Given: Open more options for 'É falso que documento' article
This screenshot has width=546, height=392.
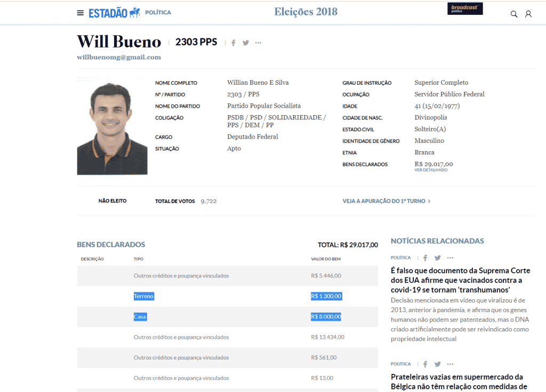Looking at the screenshot, I should 450,258.
